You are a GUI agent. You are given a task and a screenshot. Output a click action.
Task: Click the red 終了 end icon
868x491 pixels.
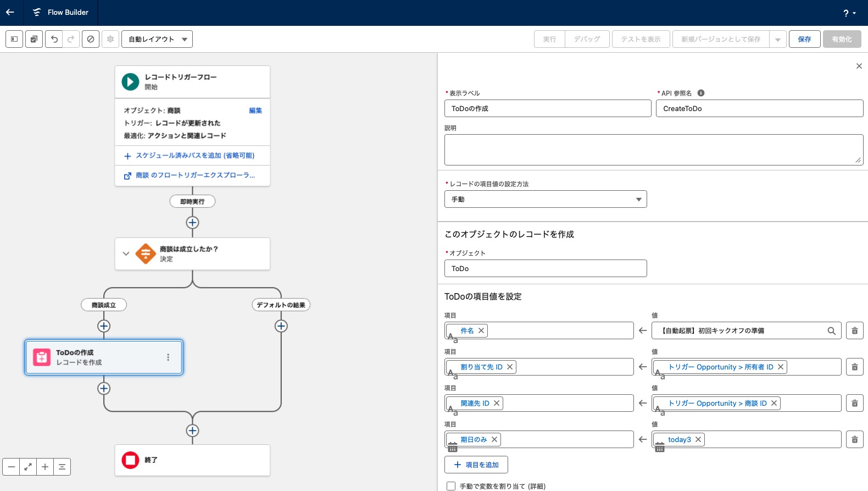tap(130, 460)
